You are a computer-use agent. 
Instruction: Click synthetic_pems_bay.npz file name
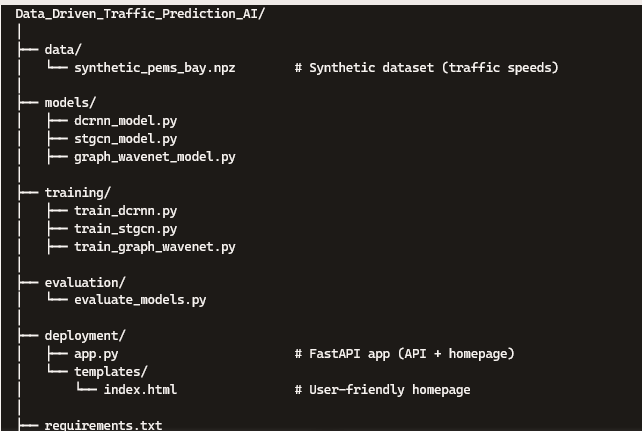155,68
